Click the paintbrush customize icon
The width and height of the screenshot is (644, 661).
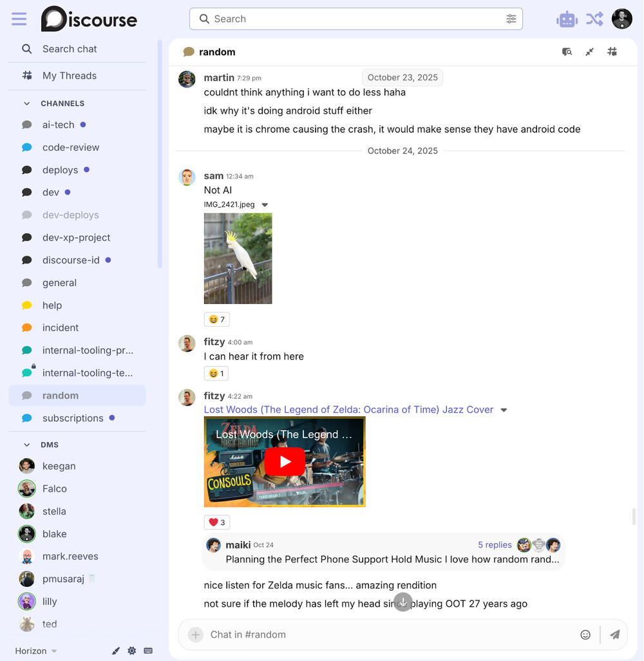[116, 651]
